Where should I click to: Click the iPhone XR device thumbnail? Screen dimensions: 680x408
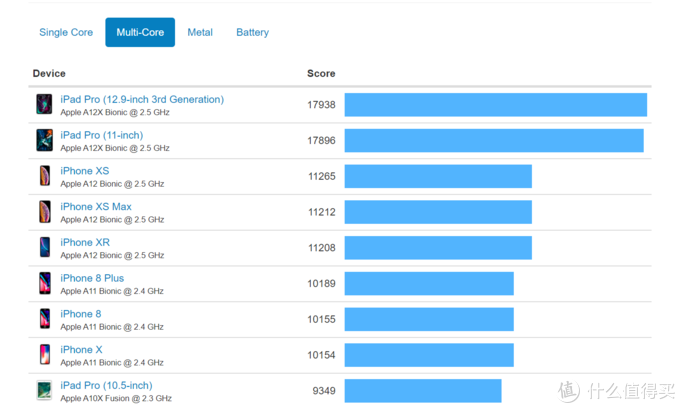[x=45, y=247]
